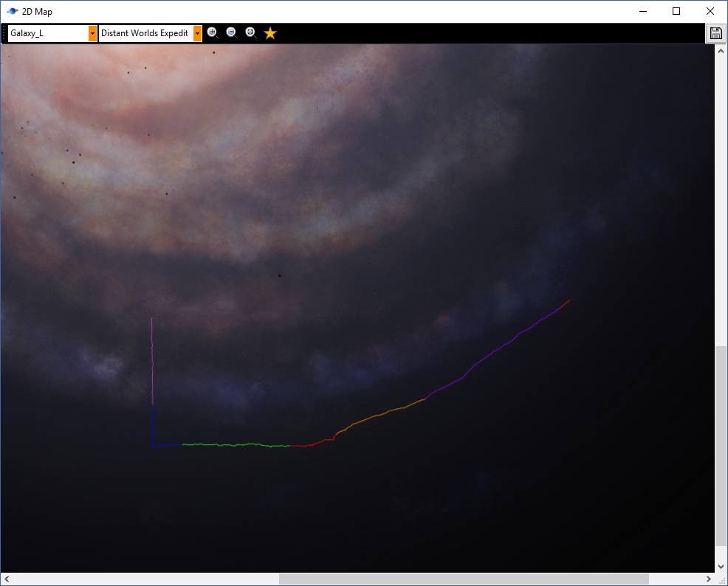The height and width of the screenshot is (586, 728).
Task: Click the save floppy disk icon
Action: pos(716,33)
